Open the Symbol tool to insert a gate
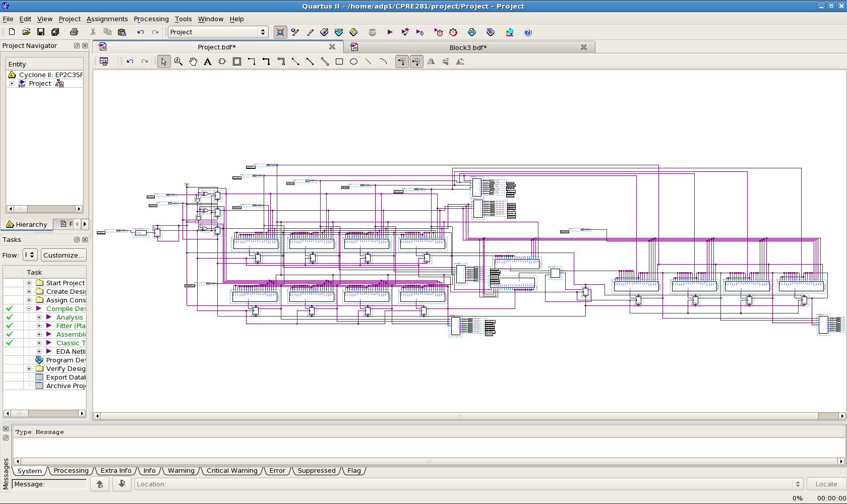This screenshot has width=847, height=504. [222, 61]
